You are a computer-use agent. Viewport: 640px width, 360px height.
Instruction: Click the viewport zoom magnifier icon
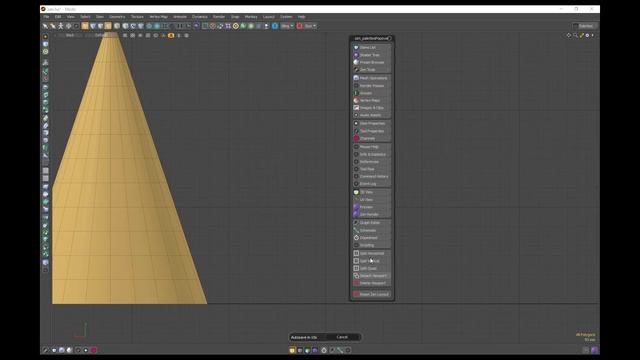(575, 36)
